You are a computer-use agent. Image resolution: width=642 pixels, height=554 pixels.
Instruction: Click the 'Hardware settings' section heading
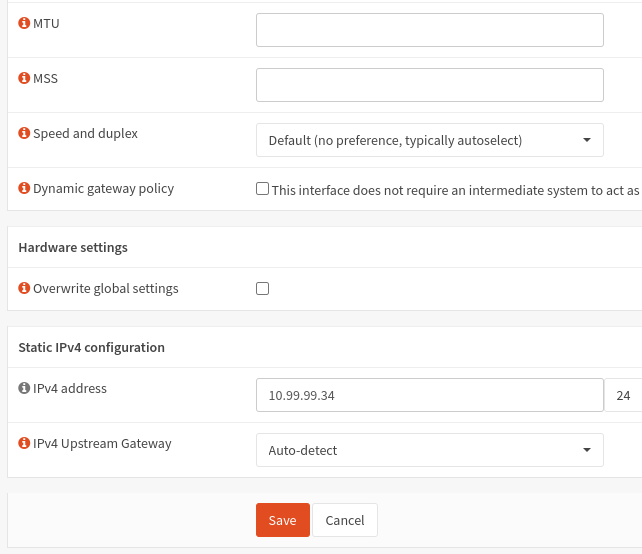point(73,248)
